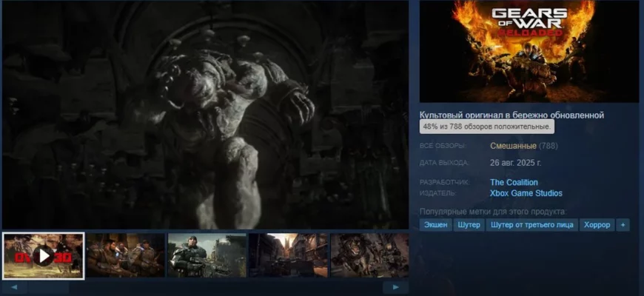
Task: Click the Смешанные review summary
Action: point(513,146)
